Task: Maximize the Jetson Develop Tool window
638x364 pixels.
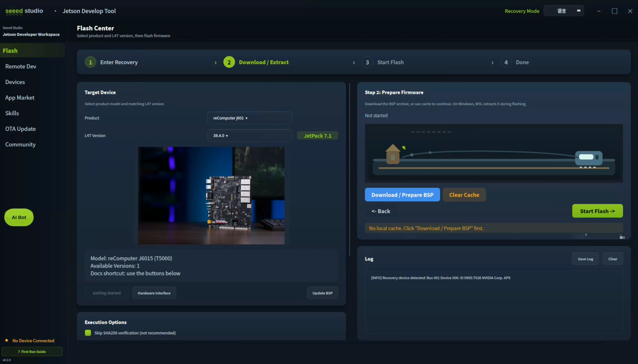Action: (x=614, y=11)
